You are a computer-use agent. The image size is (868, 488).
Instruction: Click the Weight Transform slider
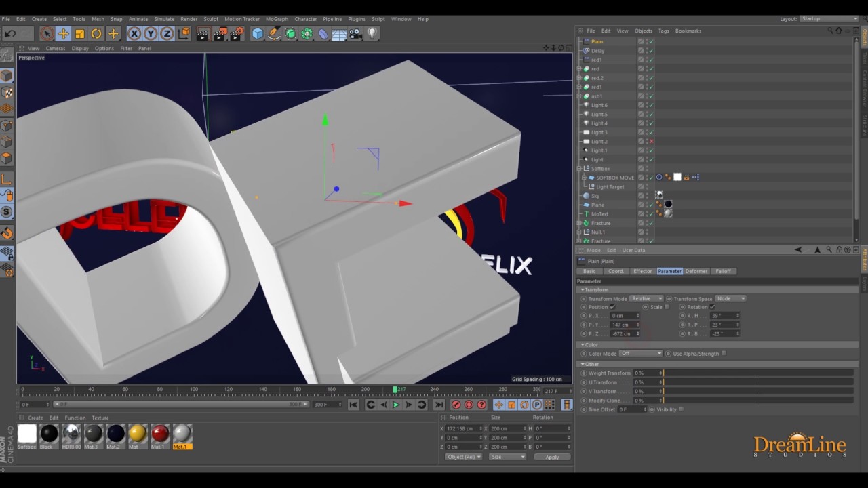point(757,373)
